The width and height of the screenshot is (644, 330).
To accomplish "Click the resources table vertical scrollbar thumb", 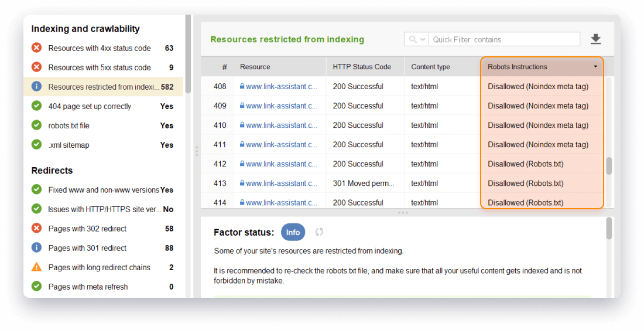I will click(x=609, y=166).
